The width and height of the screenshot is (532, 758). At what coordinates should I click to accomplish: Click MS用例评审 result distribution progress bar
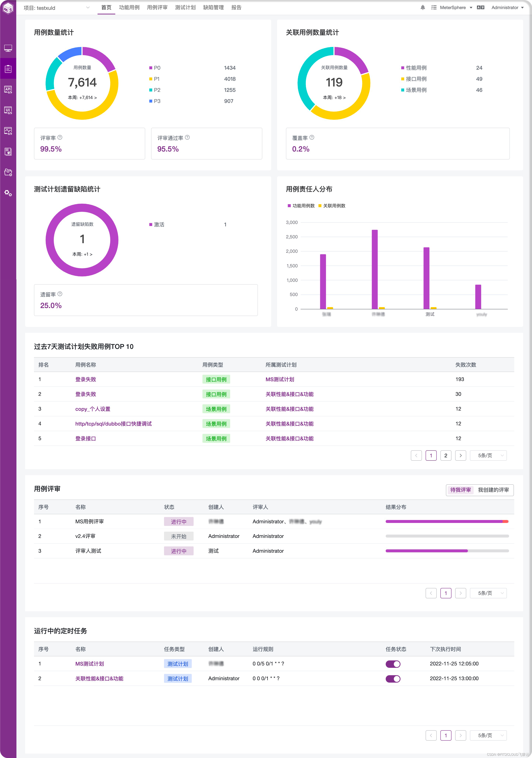pyautogui.click(x=447, y=522)
